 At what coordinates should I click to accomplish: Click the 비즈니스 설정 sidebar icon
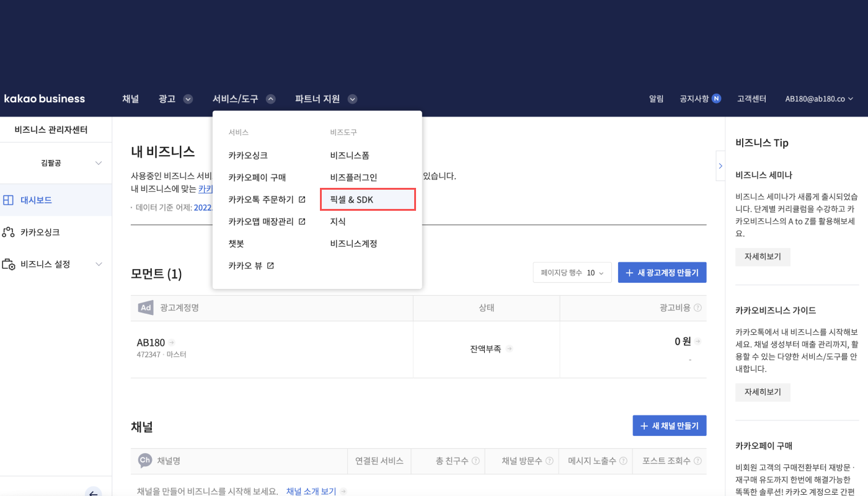8,265
